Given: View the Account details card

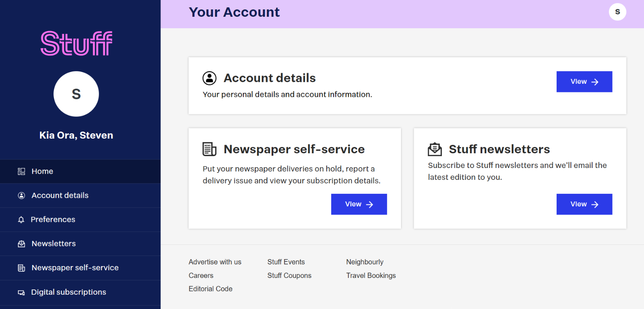Looking at the screenshot, I should click(584, 82).
